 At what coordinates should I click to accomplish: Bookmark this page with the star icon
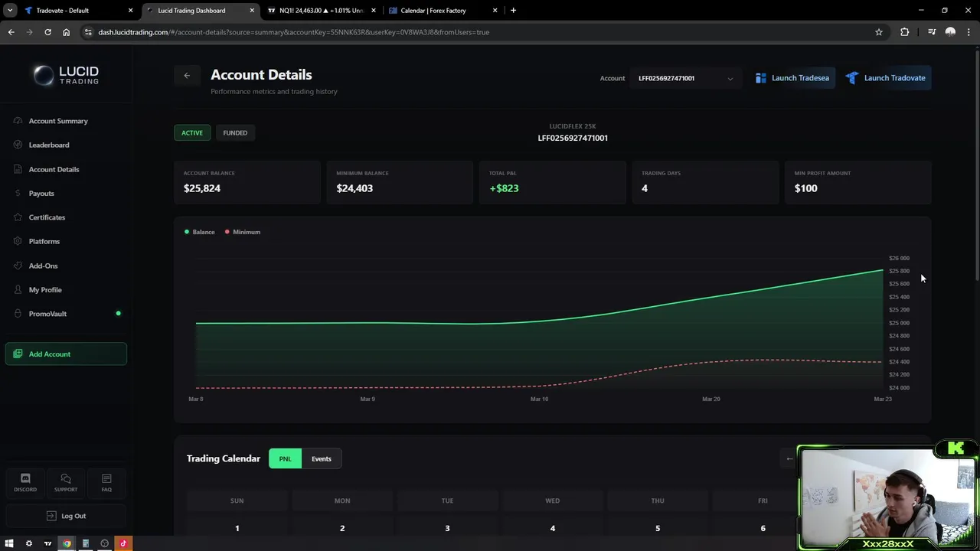[x=879, y=32]
